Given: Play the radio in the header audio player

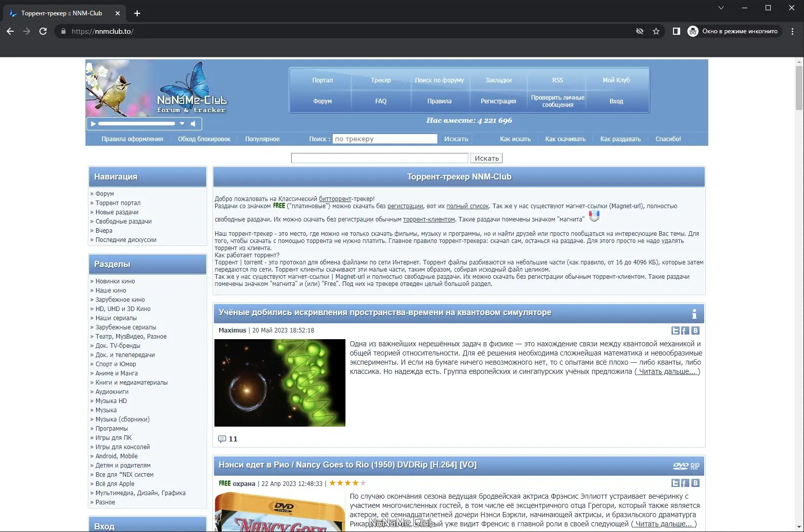Looking at the screenshot, I should pyautogui.click(x=93, y=124).
